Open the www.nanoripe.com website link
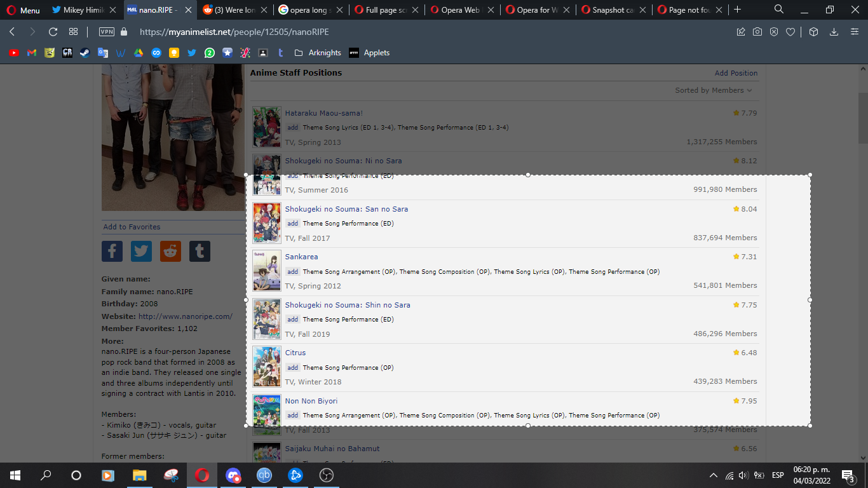The image size is (868, 488). (x=186, y=316)
